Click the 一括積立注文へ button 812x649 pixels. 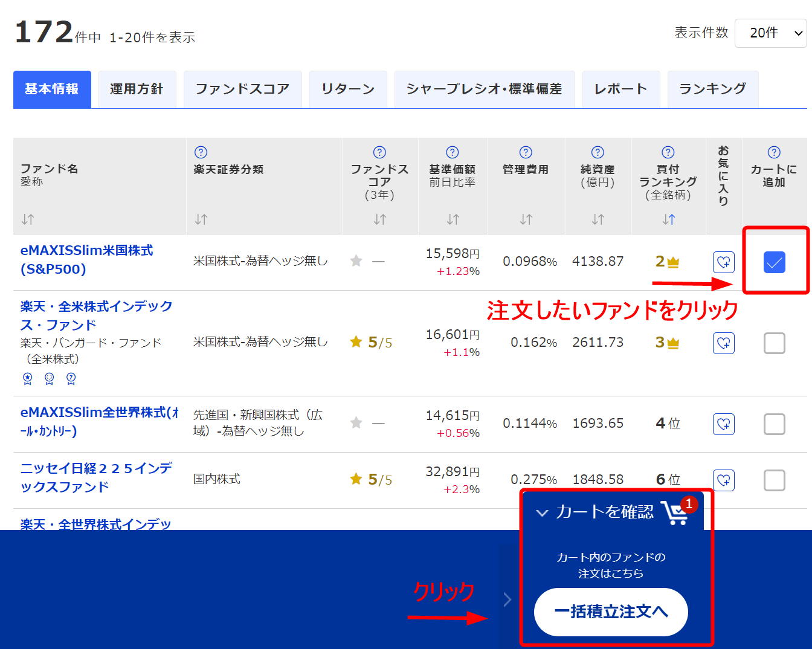click(611, 612)
